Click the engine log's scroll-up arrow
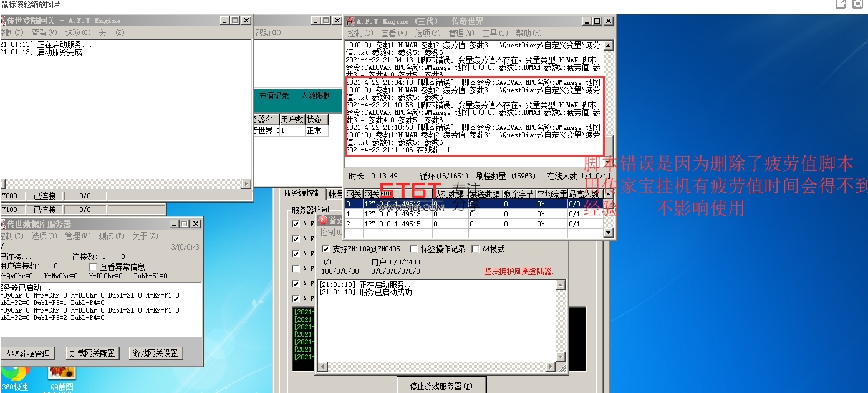The width and height of the screenshot is (868, 393). pos(609,46)
